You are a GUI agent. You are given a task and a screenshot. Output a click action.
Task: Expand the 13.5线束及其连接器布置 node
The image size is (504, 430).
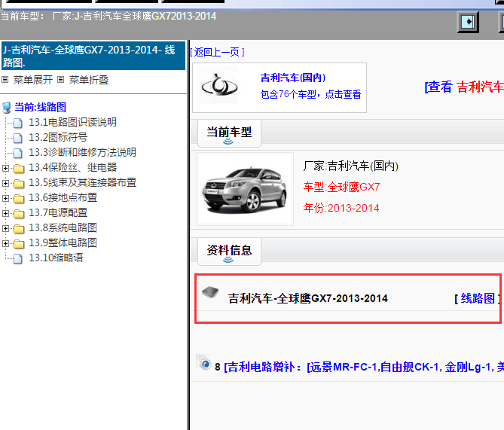5,183
